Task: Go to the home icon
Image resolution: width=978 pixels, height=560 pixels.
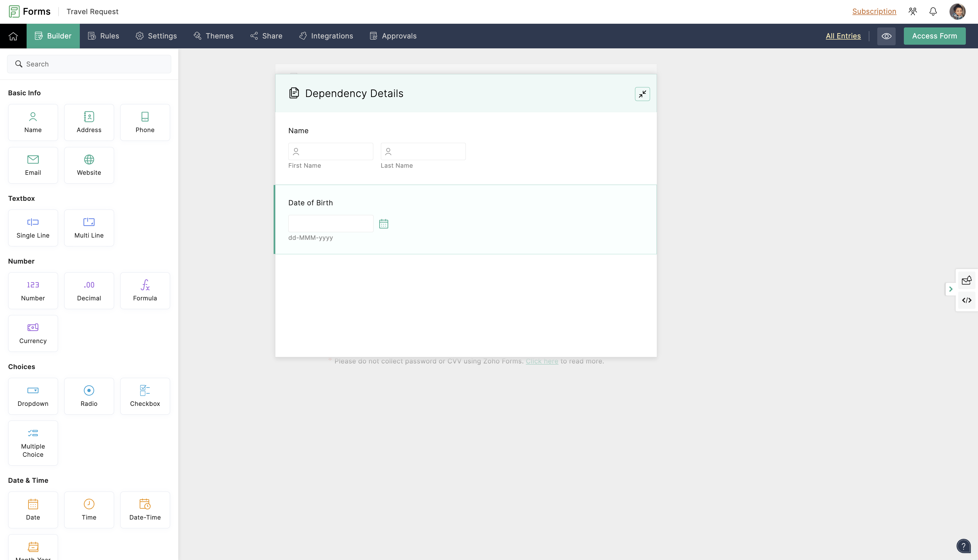Action: pyautogui.click(x=13, y=36)
